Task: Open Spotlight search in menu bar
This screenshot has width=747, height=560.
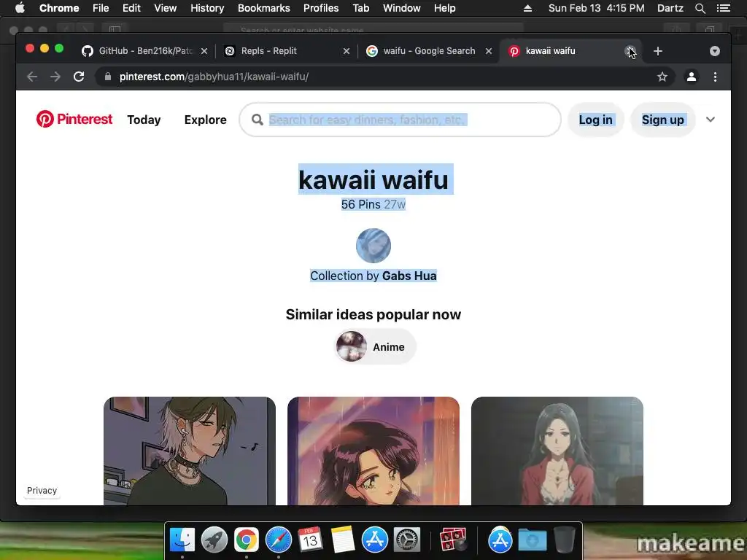Action: (x=700, y=8)
